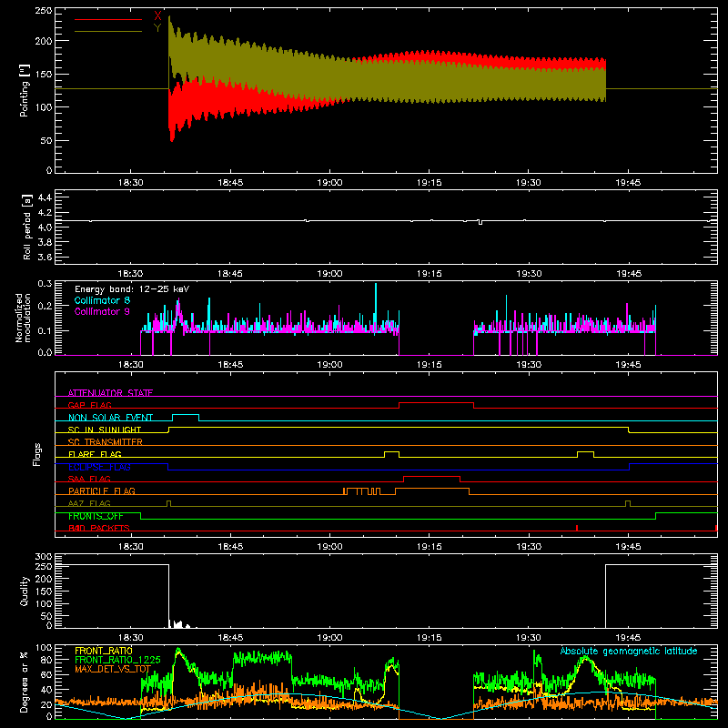The image size is (728, 728).
Task: Select the X legend label in pointing plot
Action: pyautogui.click(x=157, y=16)
